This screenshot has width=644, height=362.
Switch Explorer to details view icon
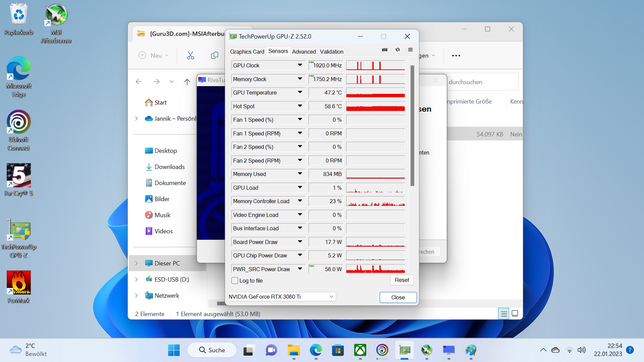504,314
